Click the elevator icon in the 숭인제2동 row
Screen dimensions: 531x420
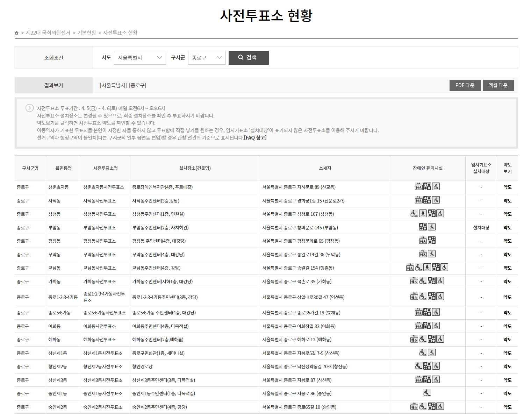tap(414, 406)
